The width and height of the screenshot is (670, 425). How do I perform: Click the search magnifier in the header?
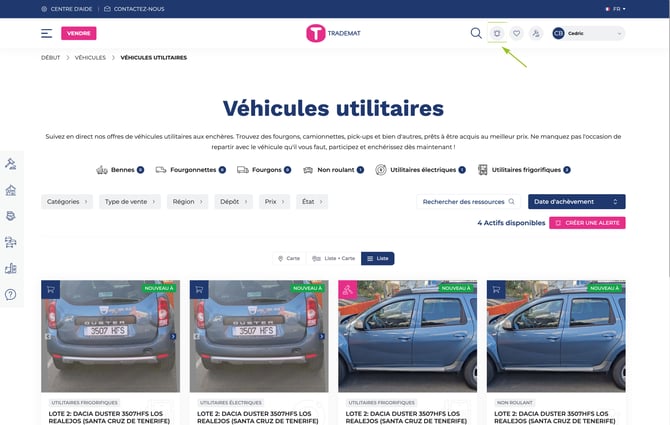click(476, 33)
